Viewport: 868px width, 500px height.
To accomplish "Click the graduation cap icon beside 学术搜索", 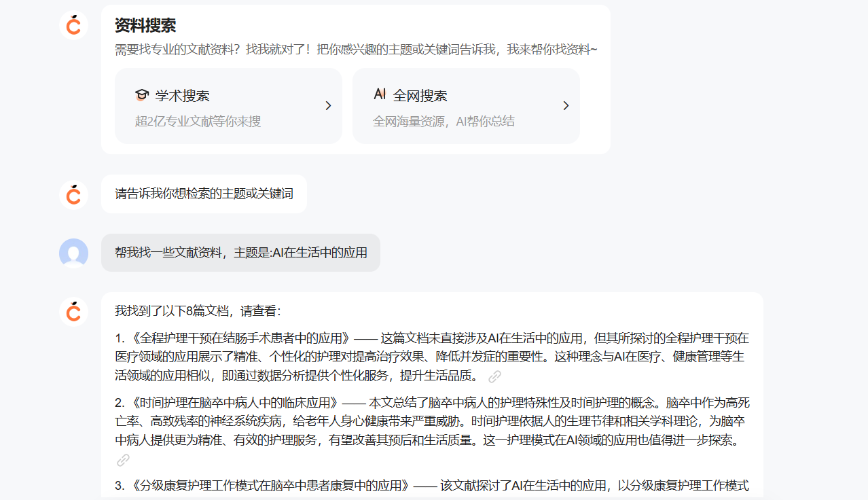I will click(141, 95).
